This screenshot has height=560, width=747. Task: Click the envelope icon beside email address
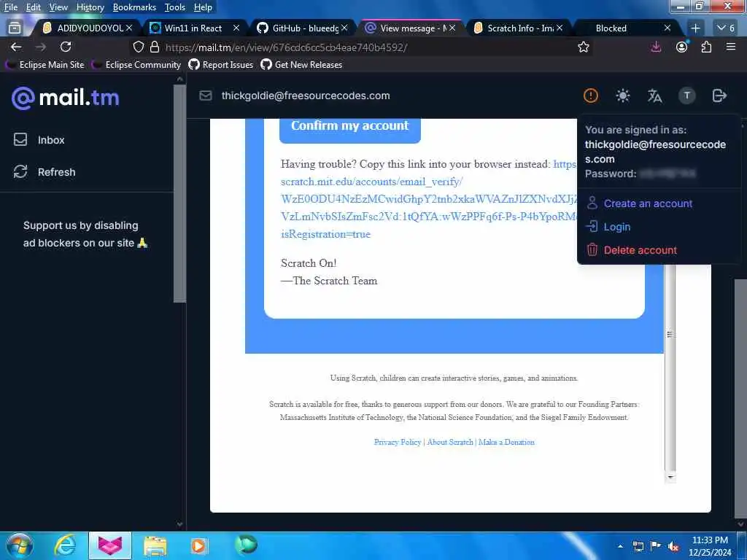205,96
